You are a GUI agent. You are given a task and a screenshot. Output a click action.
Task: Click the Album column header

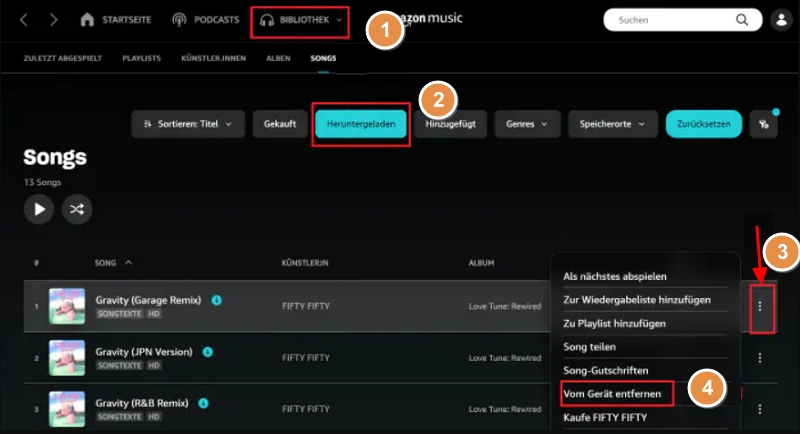pos(481,263)
